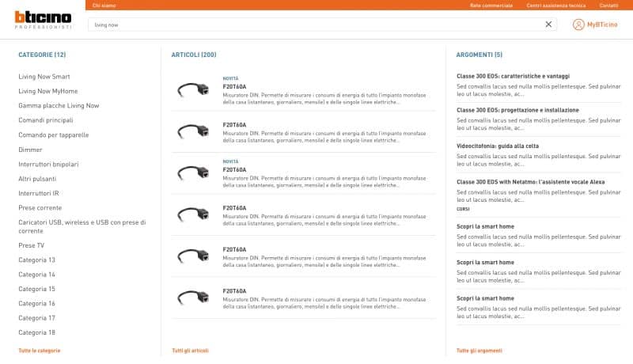Select category 'Altri pulsanti'
The image size is (633, 364).
point(37,179)
